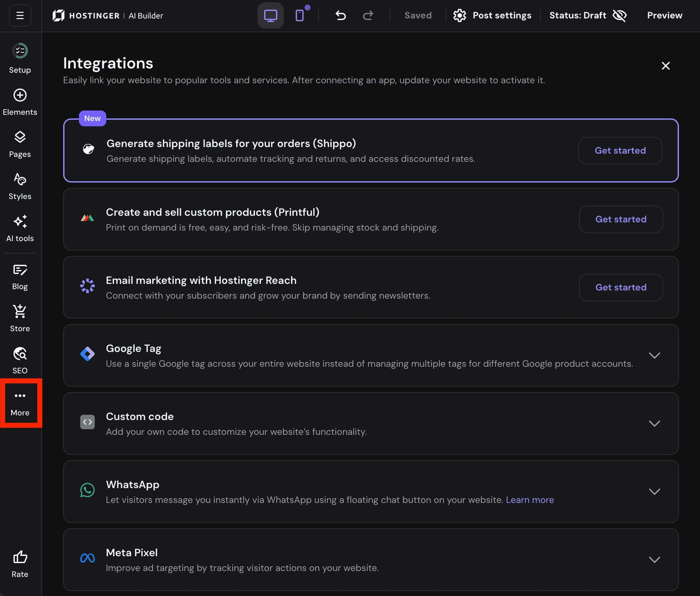
Task: Open Post settings
Action: click(492, 15)
